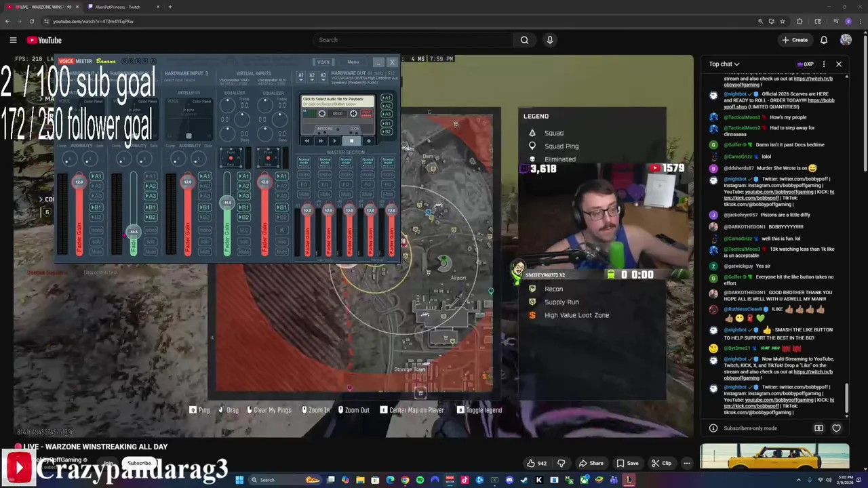Start voice search with microphone icon
868x488 pixels.
(550, 40)
